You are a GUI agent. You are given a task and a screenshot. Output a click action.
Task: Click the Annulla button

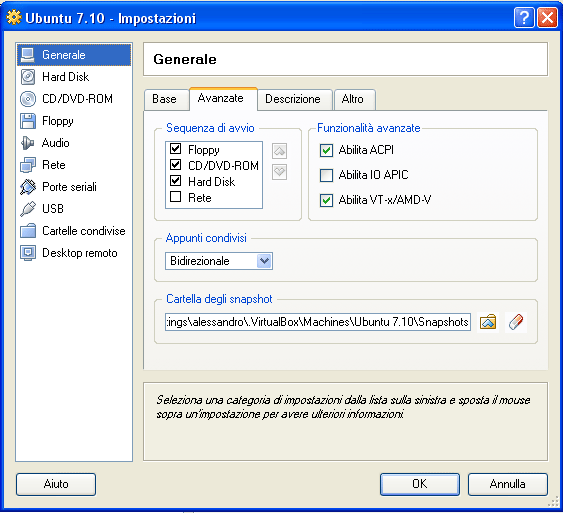click(x=508, y=484)
